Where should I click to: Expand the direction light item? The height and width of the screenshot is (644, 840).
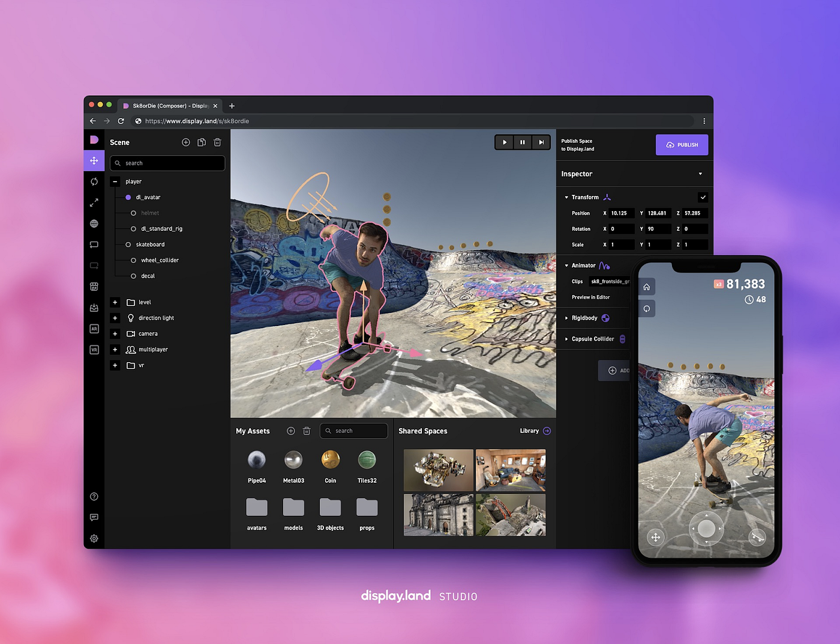point(115,318)
